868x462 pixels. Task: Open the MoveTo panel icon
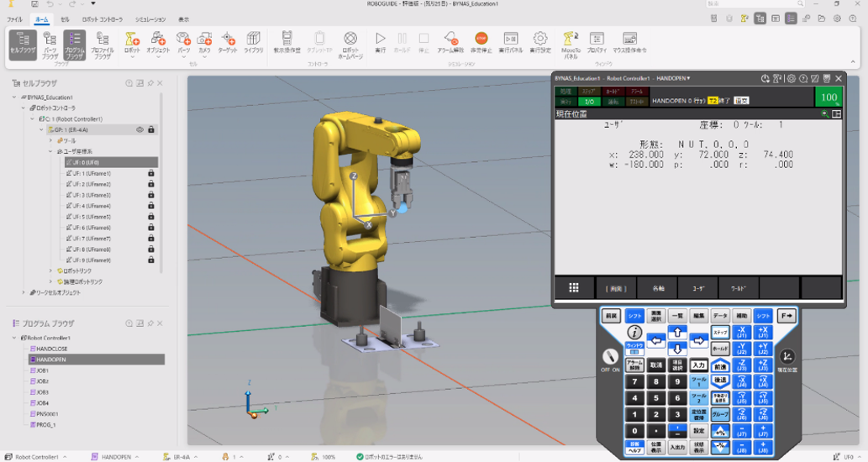click(x=570, y=39)
